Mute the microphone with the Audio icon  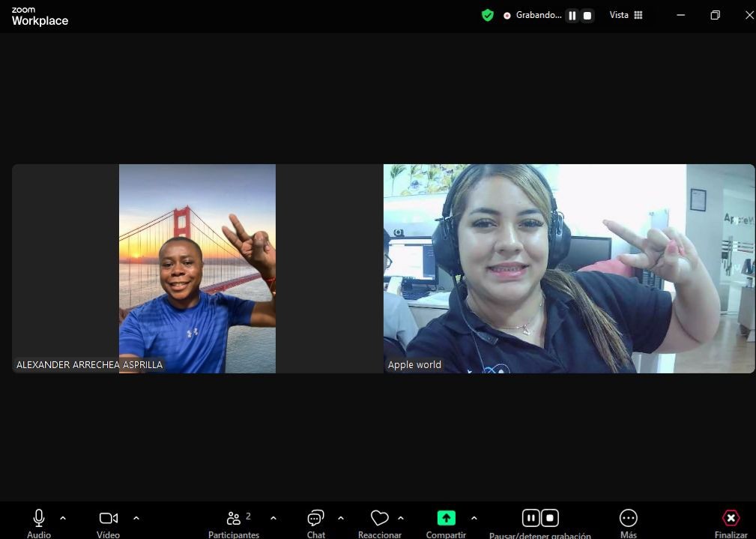[39, 518]
